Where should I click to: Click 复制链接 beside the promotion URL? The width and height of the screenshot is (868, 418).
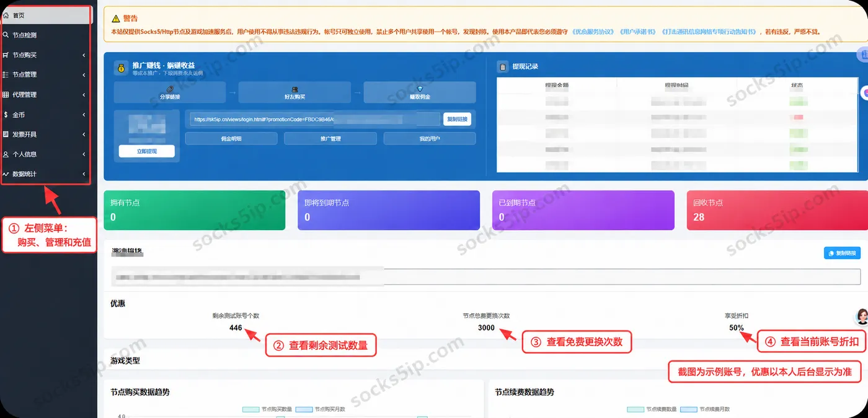(457, 119)
